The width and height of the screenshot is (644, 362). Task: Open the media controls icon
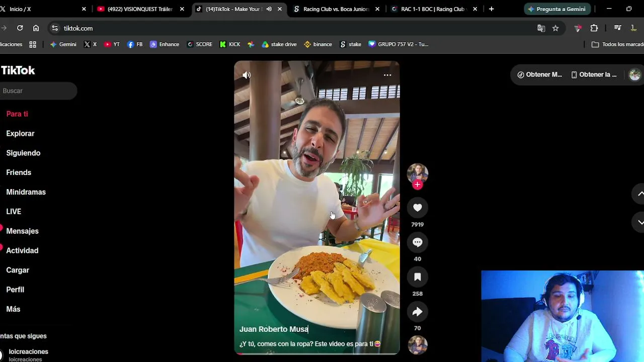pyautogui.click(x=618, y=28)
